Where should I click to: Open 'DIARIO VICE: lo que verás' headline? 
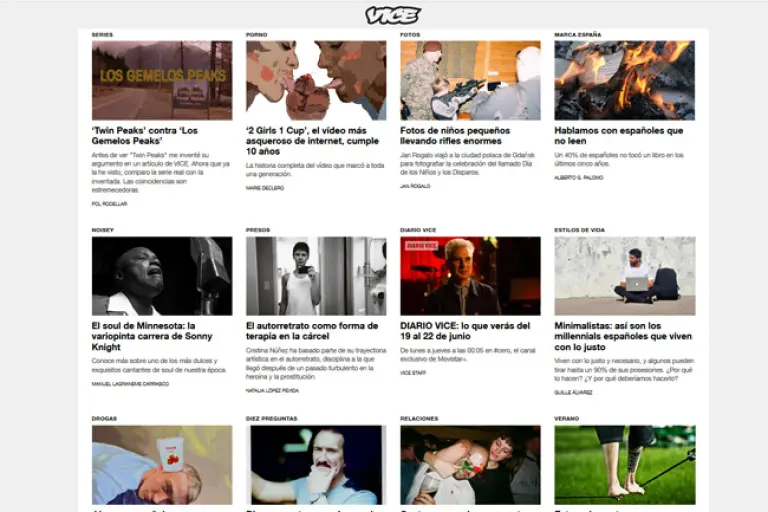tap(465, 331)
